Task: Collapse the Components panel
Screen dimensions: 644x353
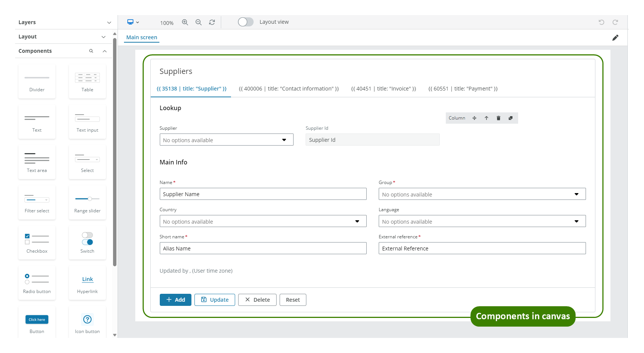Action: (x=104, y=51)
